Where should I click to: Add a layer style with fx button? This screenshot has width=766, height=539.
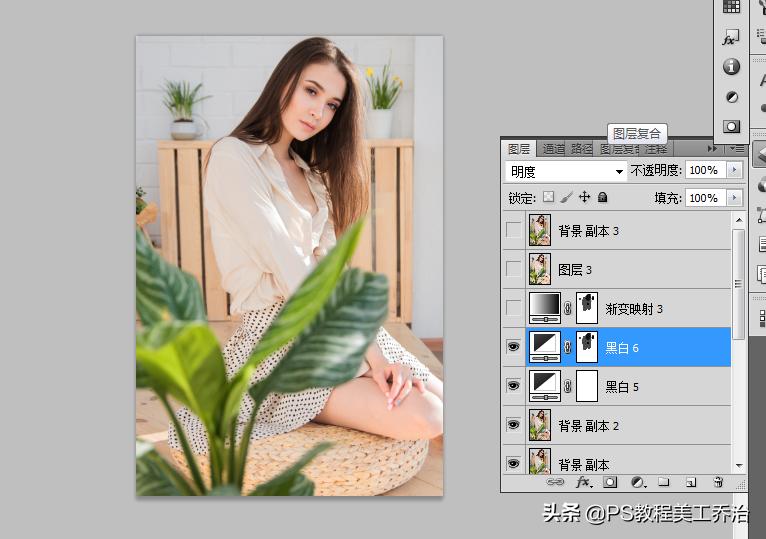583,482
